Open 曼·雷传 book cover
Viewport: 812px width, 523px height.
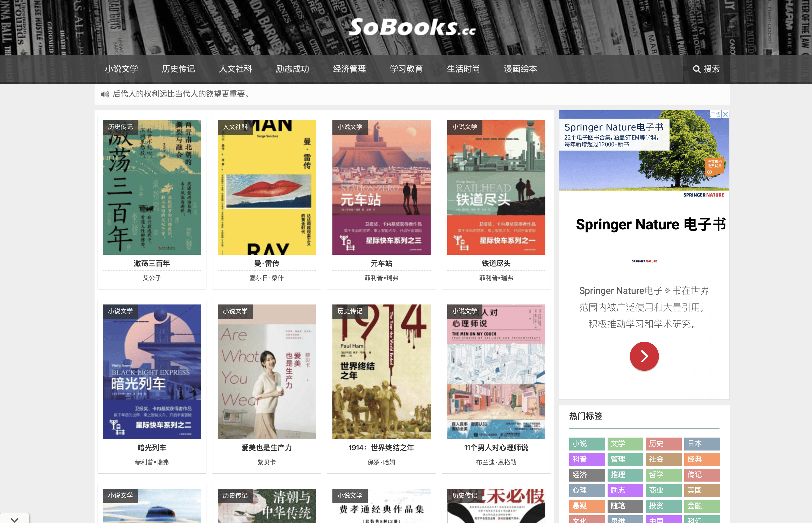point(267,187)
